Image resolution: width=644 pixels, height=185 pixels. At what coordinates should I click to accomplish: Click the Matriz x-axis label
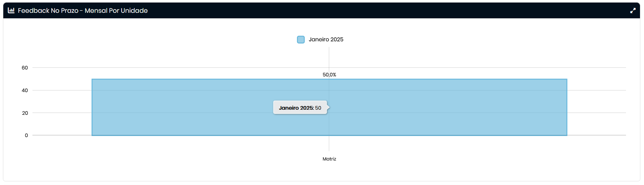329,159
